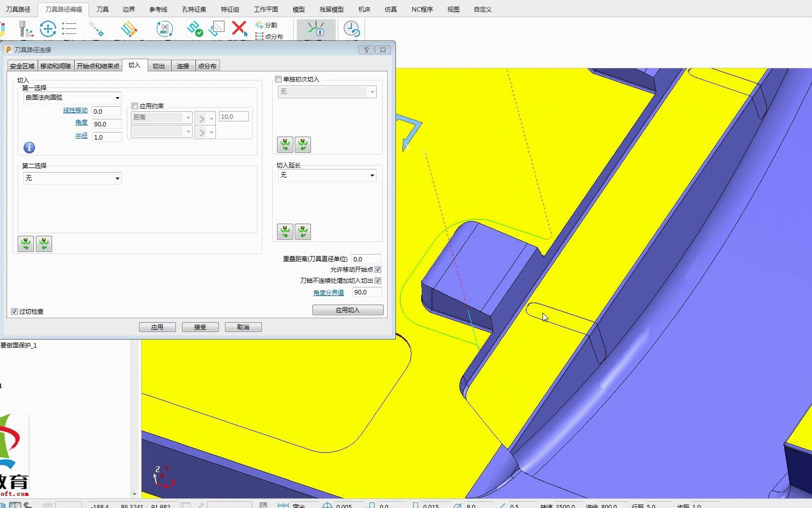This screenshot has width=812, height=508.
Task: Click the circular move-arrows toolbar icon
Action: click(48, 29)
